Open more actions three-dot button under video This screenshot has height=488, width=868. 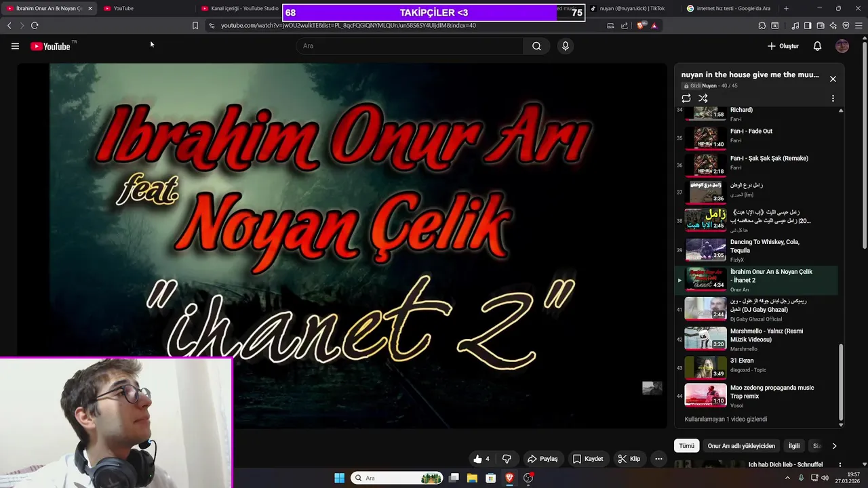pos(658,459)
